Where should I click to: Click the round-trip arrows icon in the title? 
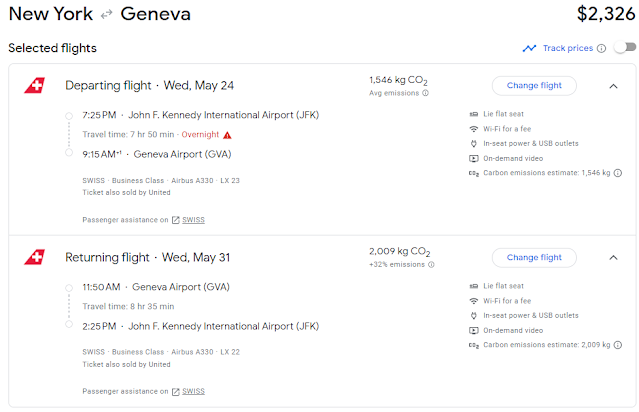[x=106, y=15]
